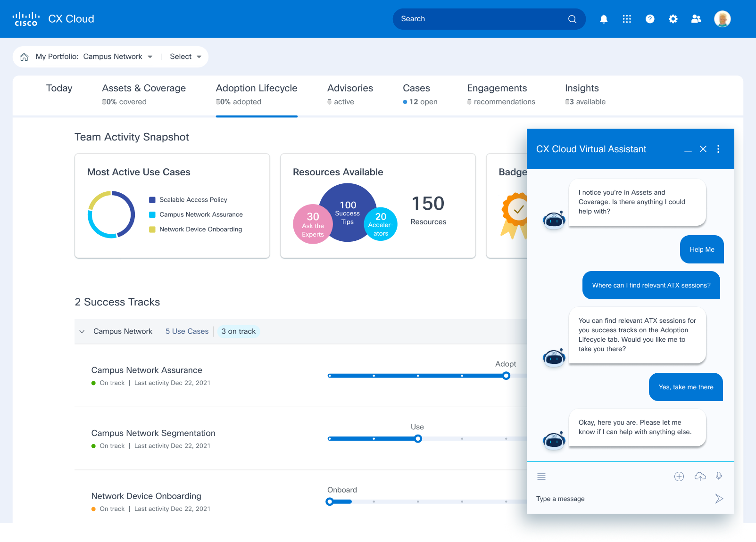Click the Onboard stage progress marker
Screen dimensions: 756x542
click(330, 501)
